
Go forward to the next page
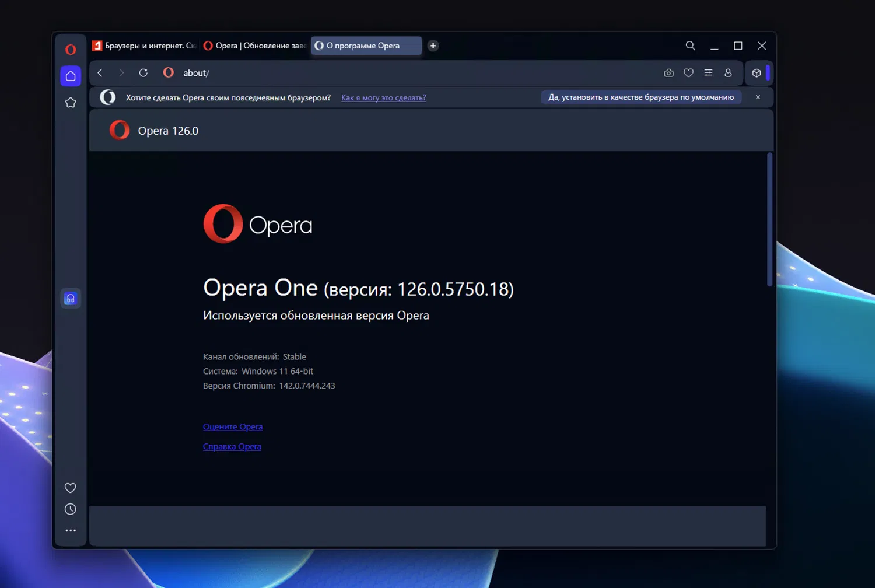(121, 73)
